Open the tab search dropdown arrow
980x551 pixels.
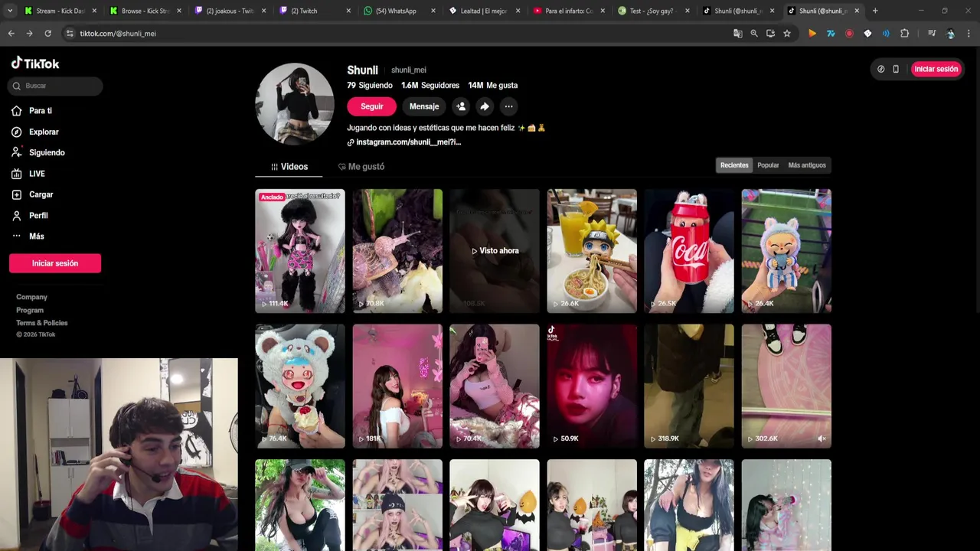pyautogui.click(x=9, y=11)
